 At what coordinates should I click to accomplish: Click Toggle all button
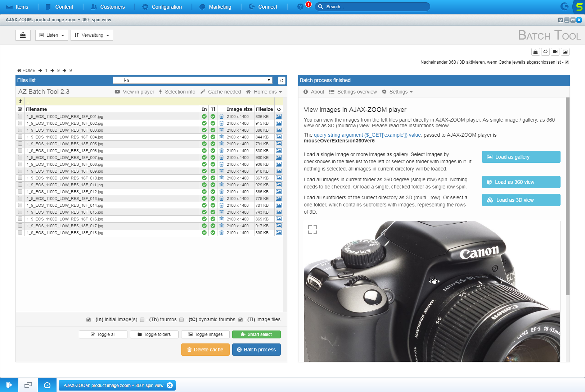click(103, 334)
